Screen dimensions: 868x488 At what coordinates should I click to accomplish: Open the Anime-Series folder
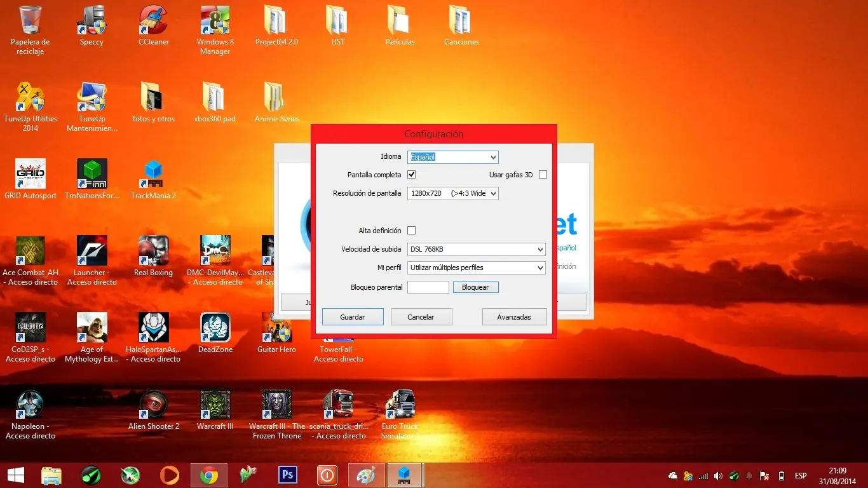click(x=276, y=102)
